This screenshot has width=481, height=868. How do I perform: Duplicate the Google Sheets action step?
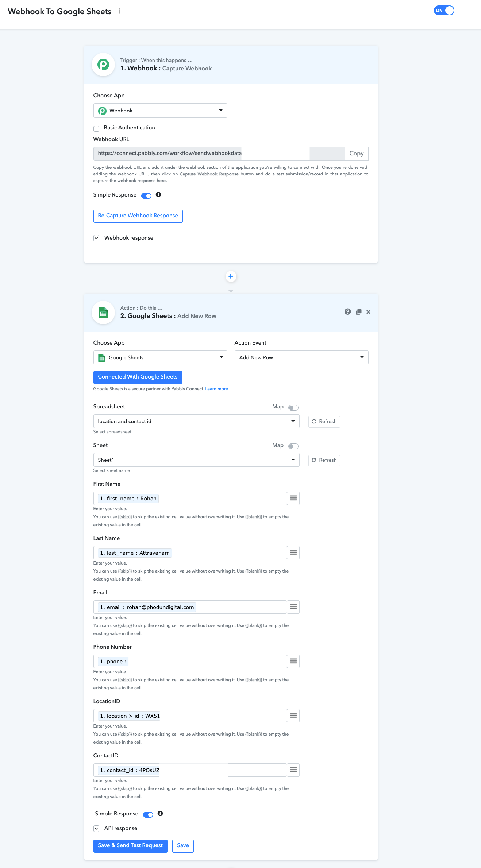coord(359,312)
